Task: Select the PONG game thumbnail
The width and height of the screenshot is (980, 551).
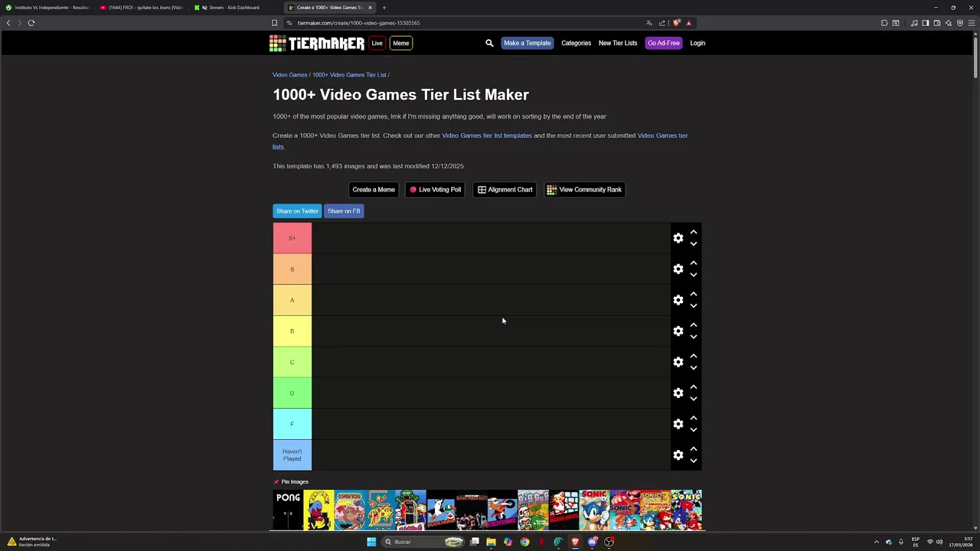Action: pyautogui.click(x=288, y=510)
